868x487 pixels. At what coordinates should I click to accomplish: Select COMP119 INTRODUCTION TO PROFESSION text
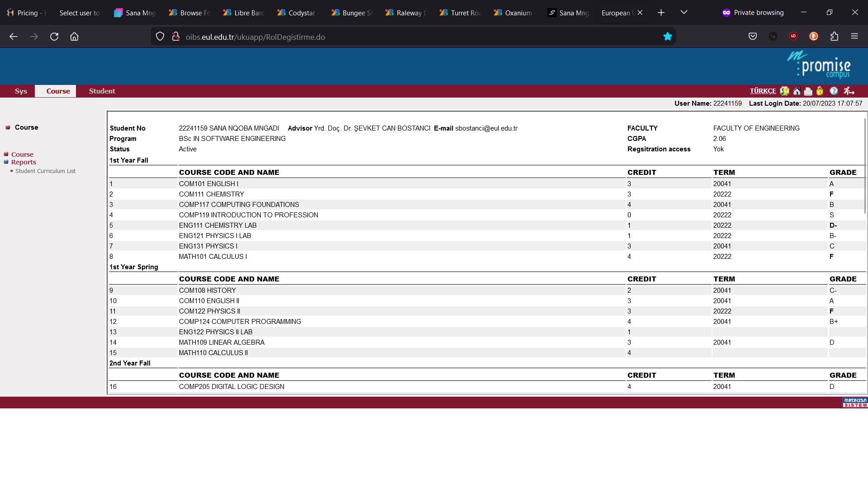tap(248, 215)
